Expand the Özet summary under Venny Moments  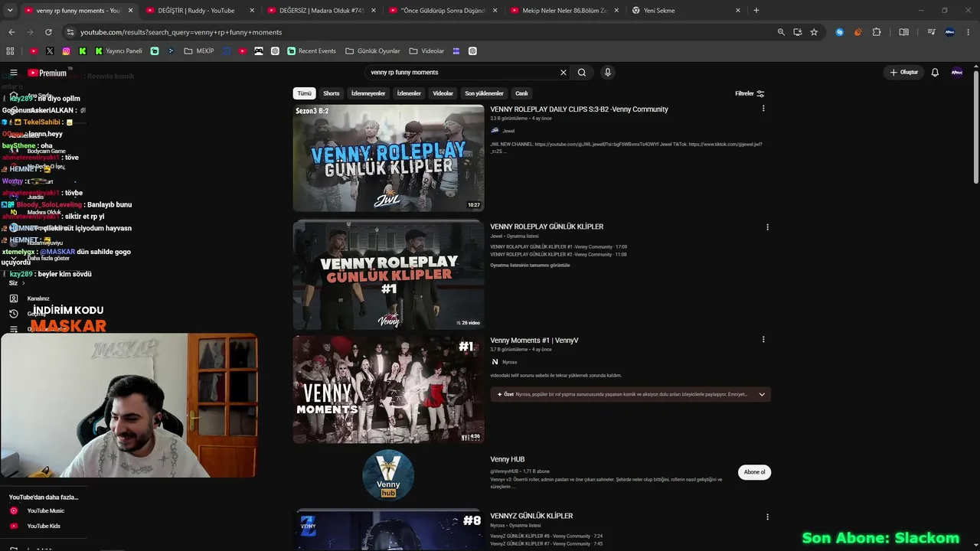coord(762,394)
